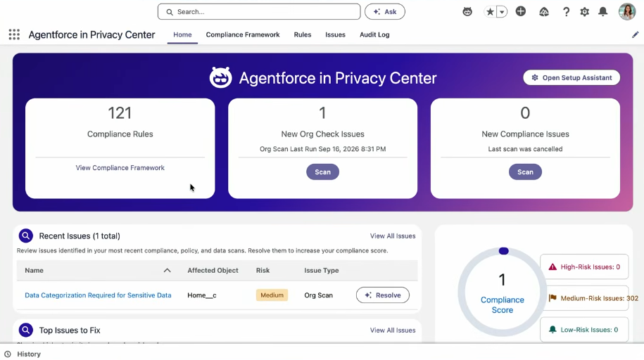The image size is (644, 360).
Task: Click View All Issues in Top Issues to Fix
Action: (393, 330)
